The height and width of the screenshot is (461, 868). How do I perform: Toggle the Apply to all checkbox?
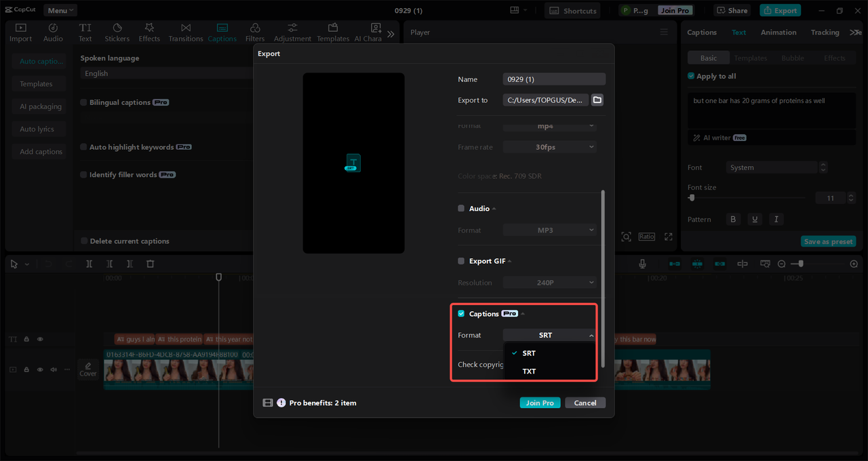tap(691, 77)
